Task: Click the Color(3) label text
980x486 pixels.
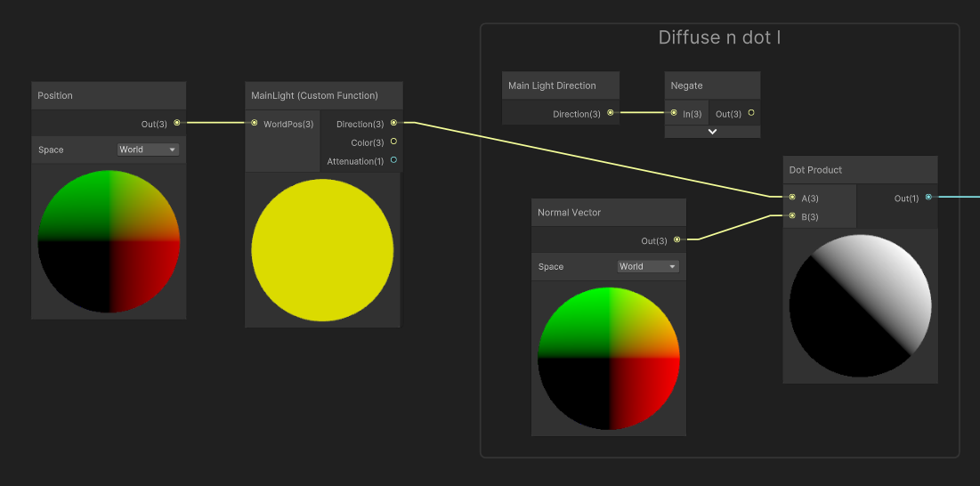Action: point(368,142)
